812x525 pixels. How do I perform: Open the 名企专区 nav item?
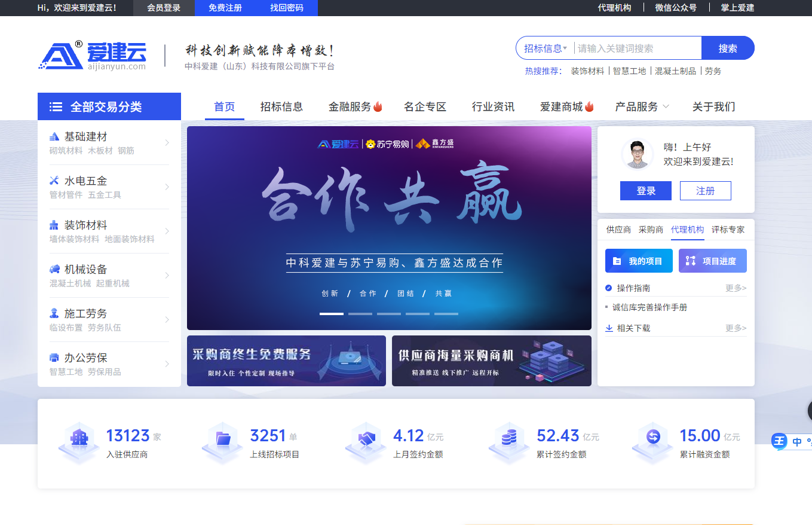coord(425,107)
